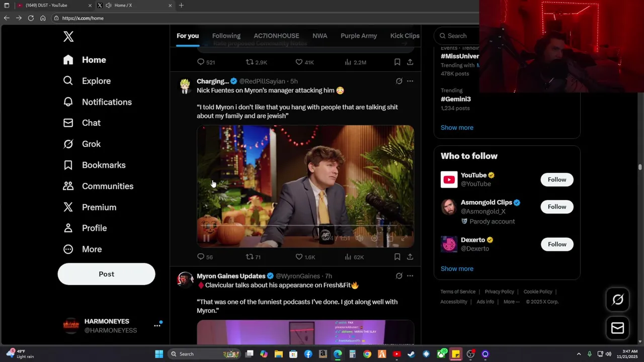
Task: Open floating messages button
Action: click(x=617, y=328)
